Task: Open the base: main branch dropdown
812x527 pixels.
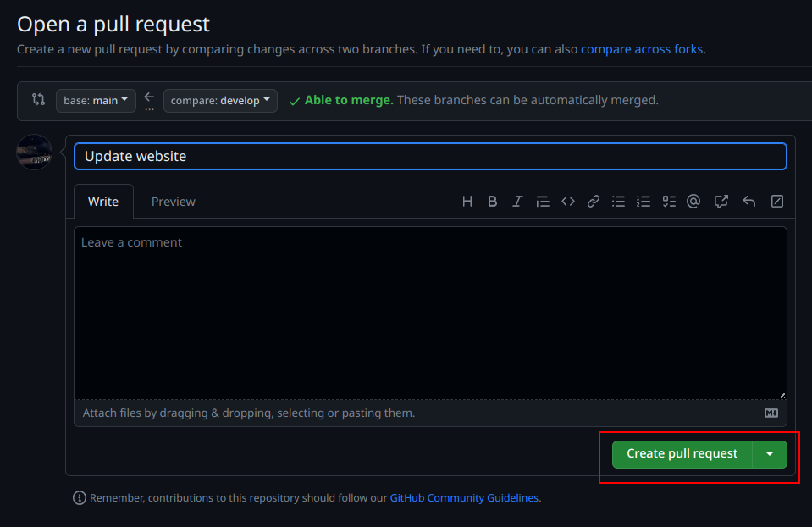Action: tap(96, 101)
